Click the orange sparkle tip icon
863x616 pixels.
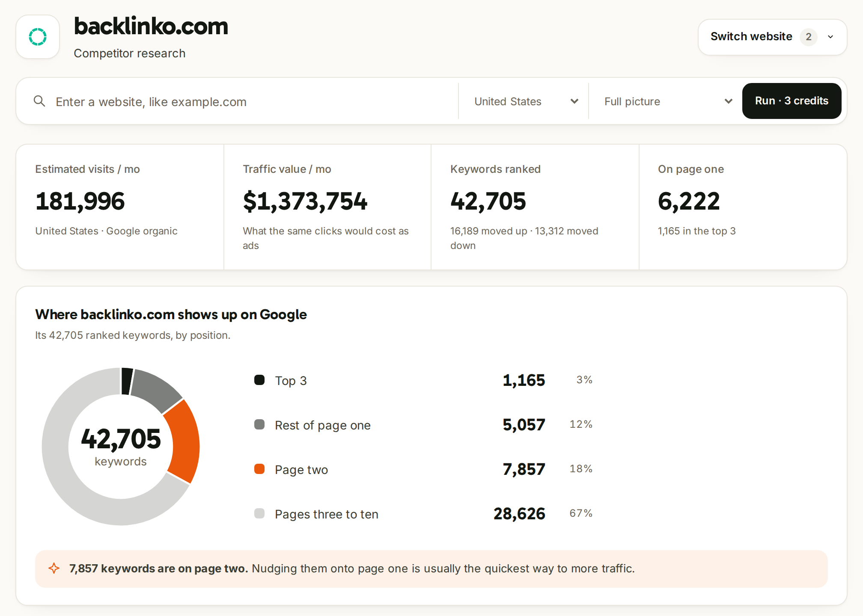[x=54, y=568]
